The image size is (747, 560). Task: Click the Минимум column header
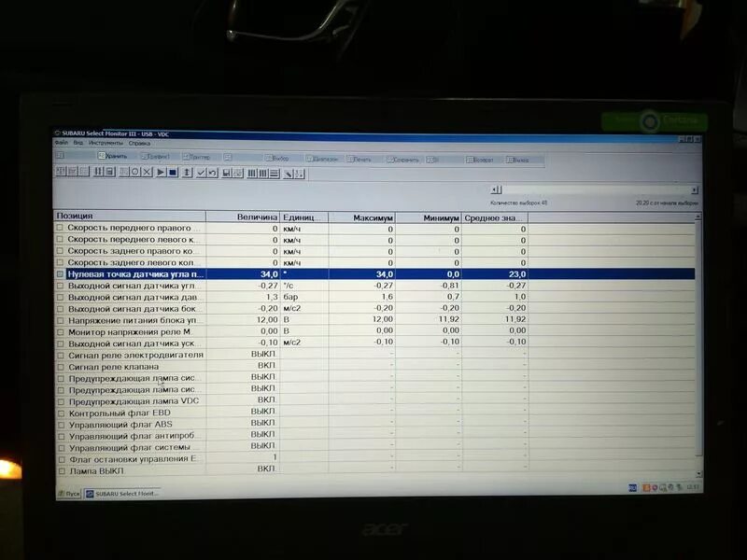(429, 217)
